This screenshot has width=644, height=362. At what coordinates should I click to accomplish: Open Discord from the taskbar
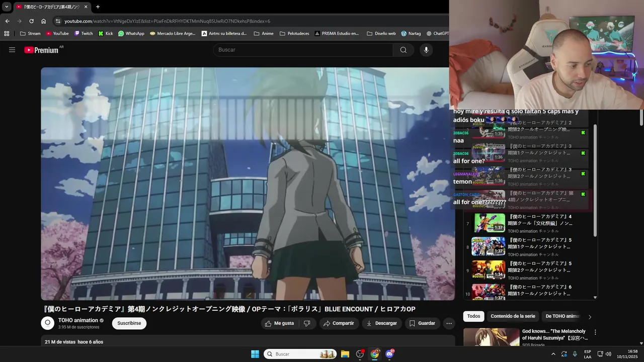point(389,354)
